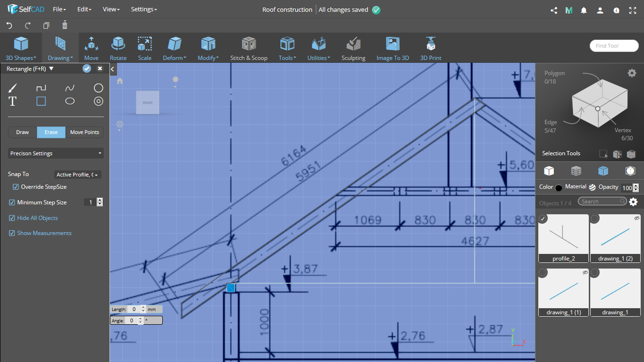Open Snap To Active Profile dropdown
This screenshot has width=644, height=362.
78,175
